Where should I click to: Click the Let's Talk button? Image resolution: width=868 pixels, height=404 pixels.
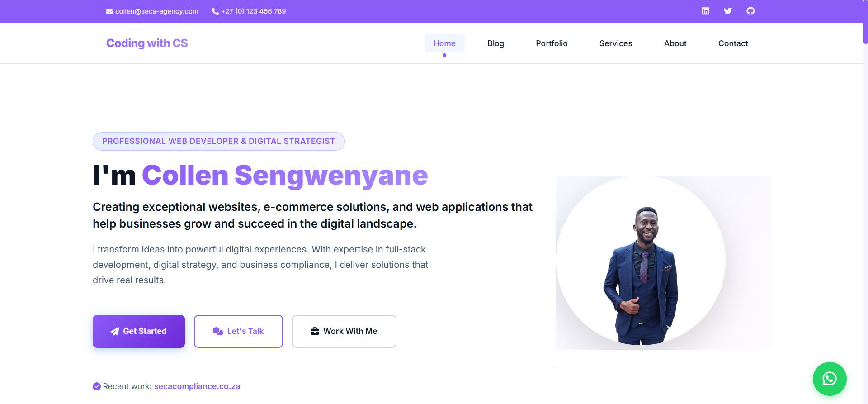(238, 331)
